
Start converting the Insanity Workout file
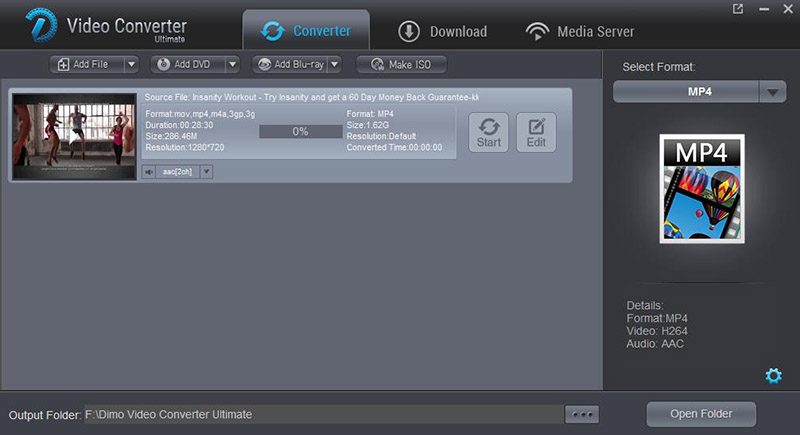[488, 133]
